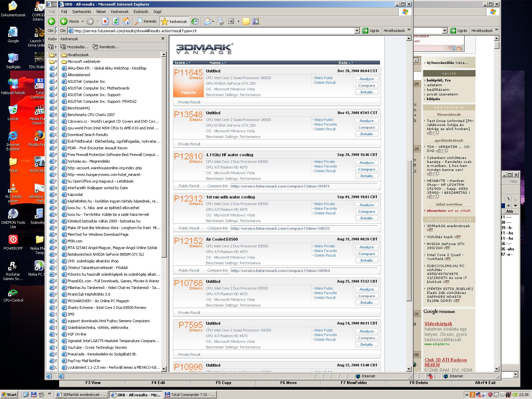532x399 pixels.
Task: Click Make Public on the P11645 result
Action: (324, 78)
